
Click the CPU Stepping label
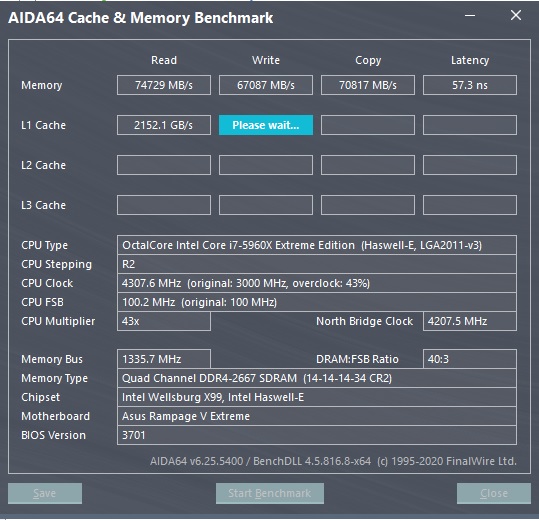tap(56, 264)
